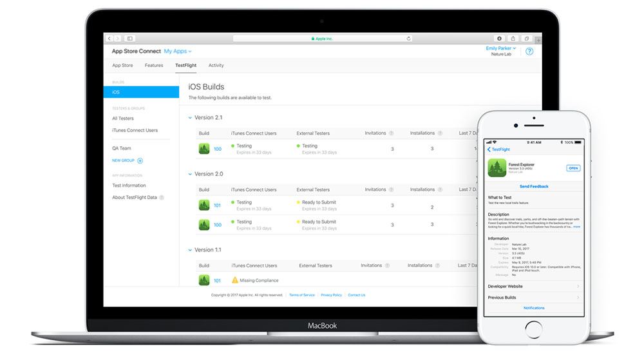Open the Contact Us link
The image size is (644, 357).
coord(357,295)
